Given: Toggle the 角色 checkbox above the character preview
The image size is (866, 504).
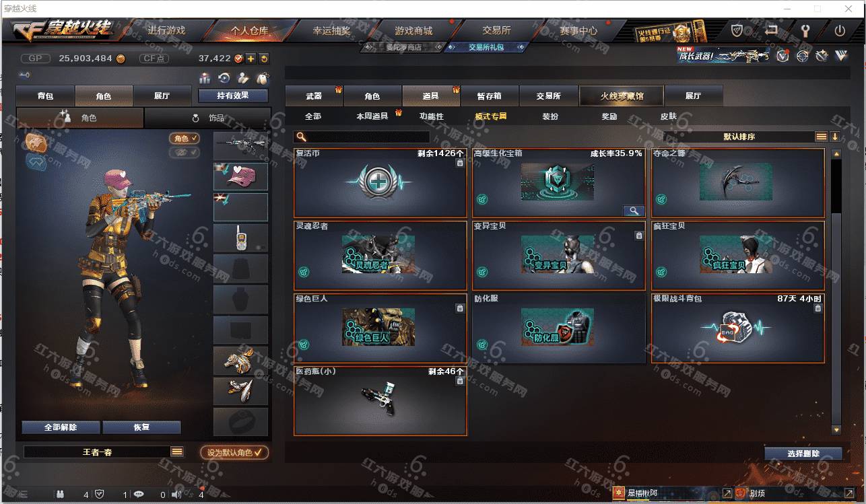Looking at the screenshot, I should (184, 138).
